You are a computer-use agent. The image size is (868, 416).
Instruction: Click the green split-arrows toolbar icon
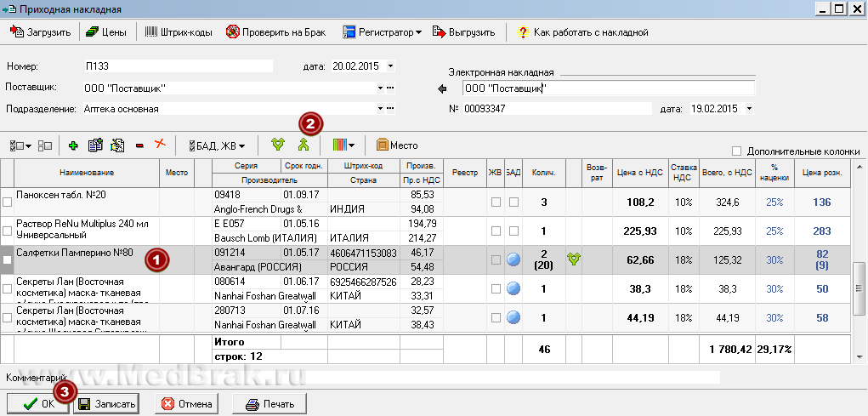[x=278, y=145]
